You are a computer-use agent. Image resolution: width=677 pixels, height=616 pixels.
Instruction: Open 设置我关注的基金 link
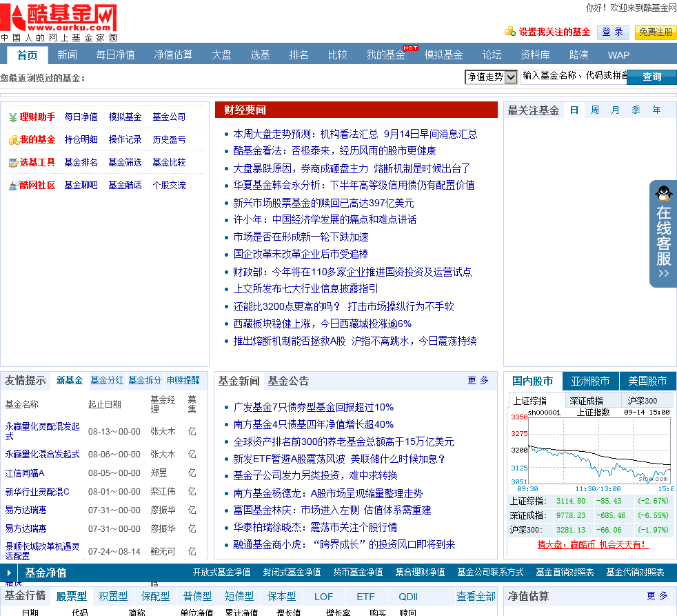click(x=554, y=32)
